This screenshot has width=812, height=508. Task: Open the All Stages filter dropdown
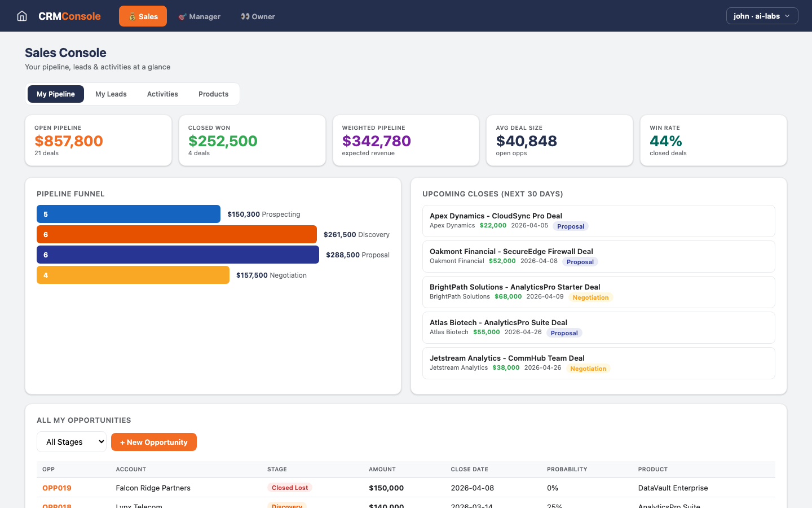tap(72, 441)
